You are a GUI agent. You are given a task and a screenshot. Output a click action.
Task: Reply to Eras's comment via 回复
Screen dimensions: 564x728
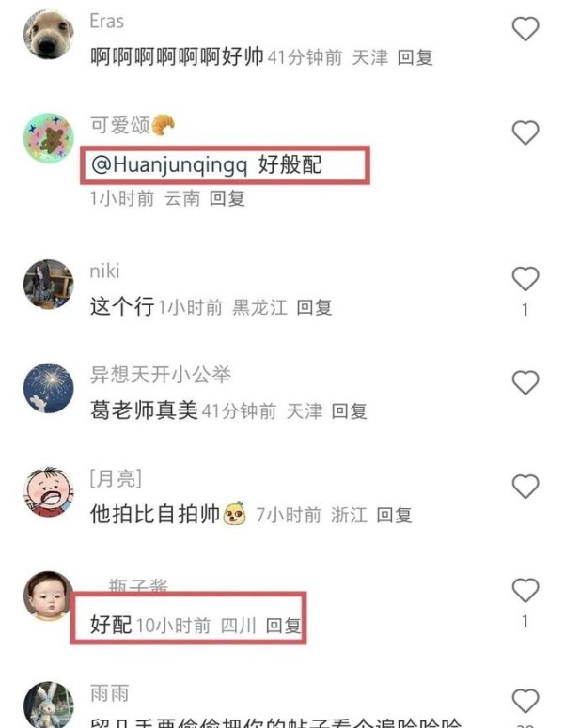tap(415, 57)
